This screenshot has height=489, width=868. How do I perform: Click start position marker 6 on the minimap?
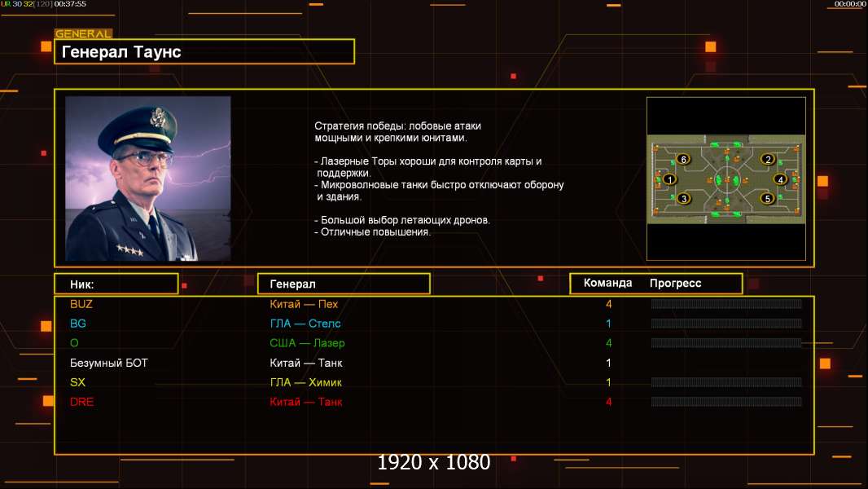[684, 160]
